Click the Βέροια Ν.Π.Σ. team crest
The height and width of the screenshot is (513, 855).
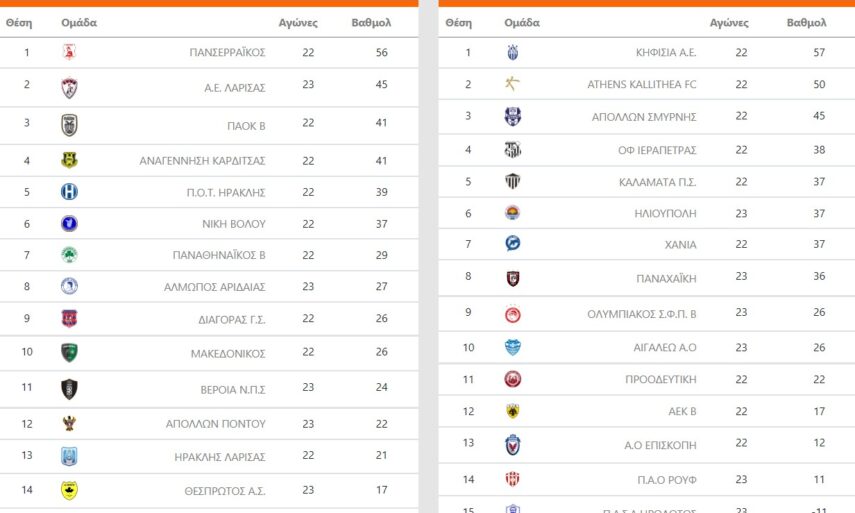pyautogui.click(x=69, y=389)
